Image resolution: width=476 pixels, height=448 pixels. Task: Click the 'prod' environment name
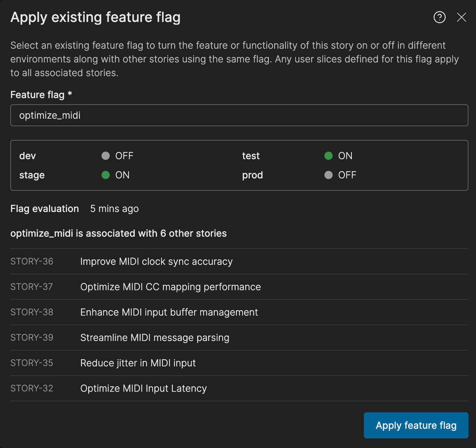click(x=252, y=175)
